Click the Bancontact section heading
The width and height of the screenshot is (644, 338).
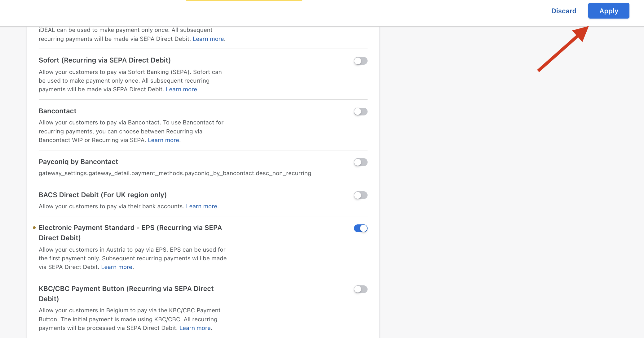pyautogui.click(x=57, y=111)
